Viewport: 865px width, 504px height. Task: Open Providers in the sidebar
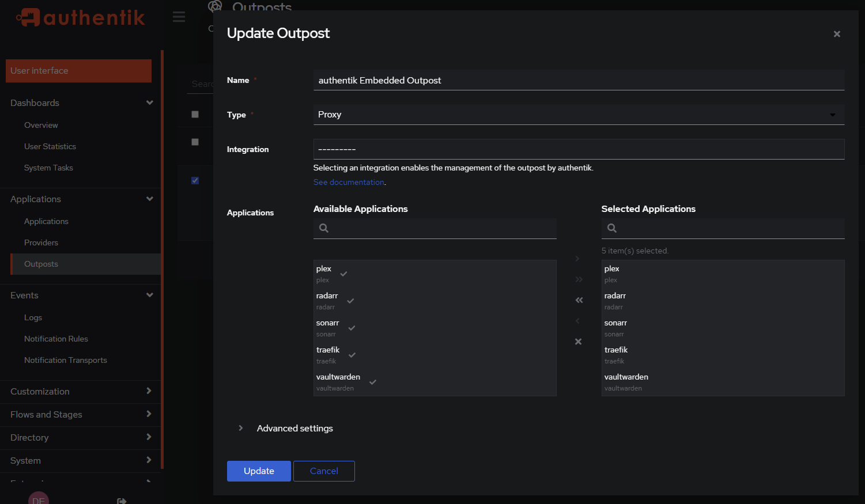pyautogui.click(x=41, y=242)
